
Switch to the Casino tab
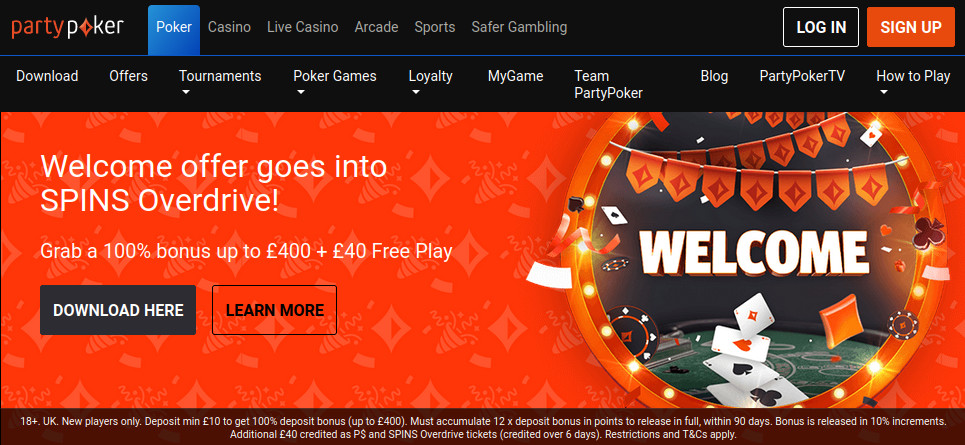[x=229, y=28]
